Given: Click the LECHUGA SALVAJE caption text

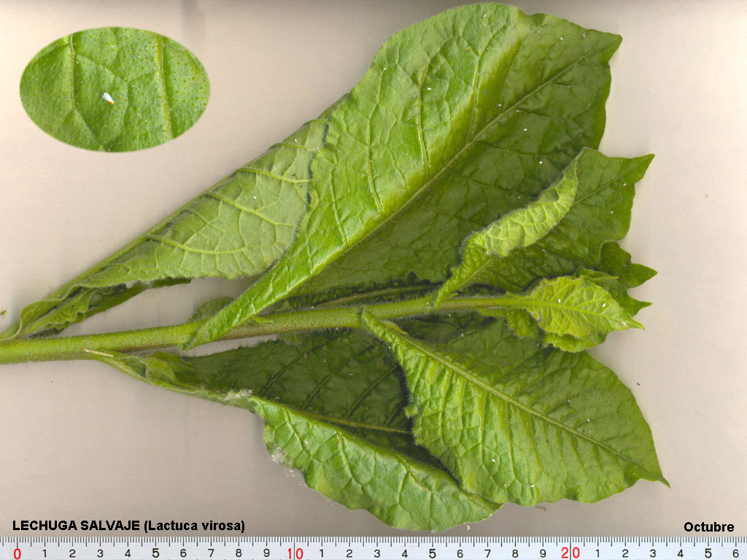Looking at the screenshot, I should pos(76,526).
